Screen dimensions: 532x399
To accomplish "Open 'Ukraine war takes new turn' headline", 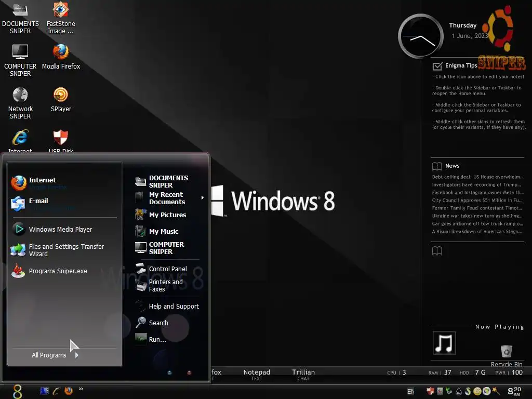I will tap(477, 216).
